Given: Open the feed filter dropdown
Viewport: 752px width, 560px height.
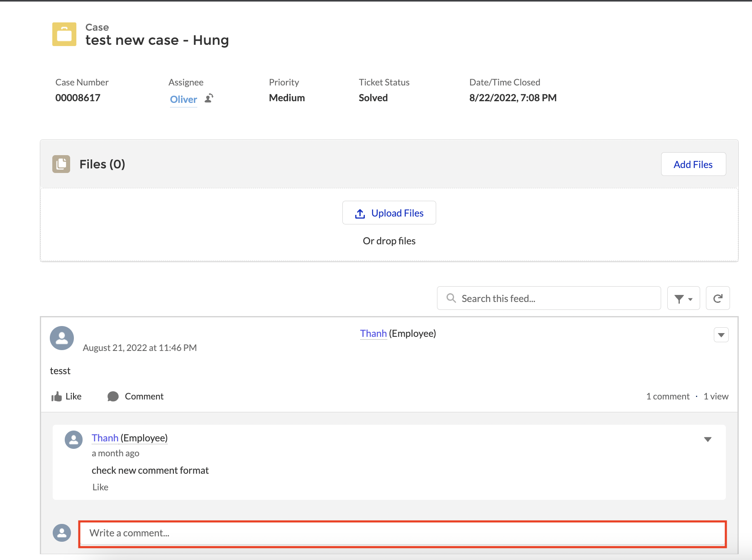Looking at the screenshot, I should point(683,298).
